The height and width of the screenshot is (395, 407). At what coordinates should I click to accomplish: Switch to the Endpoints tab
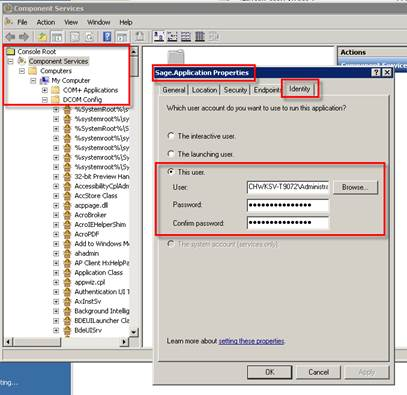[x=267, y=90]
